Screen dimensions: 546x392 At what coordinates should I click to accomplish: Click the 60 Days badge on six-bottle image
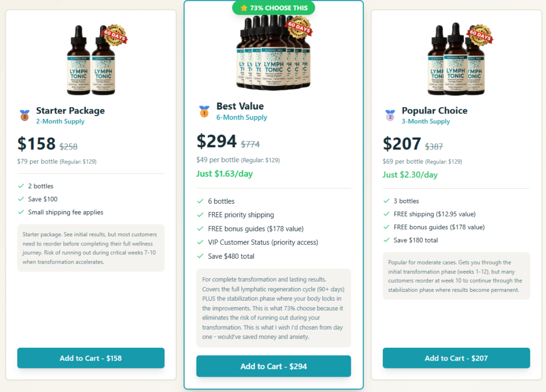(299, 27)
